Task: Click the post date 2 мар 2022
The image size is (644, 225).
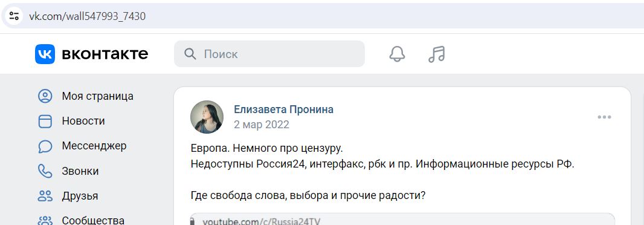Action: 262,125
